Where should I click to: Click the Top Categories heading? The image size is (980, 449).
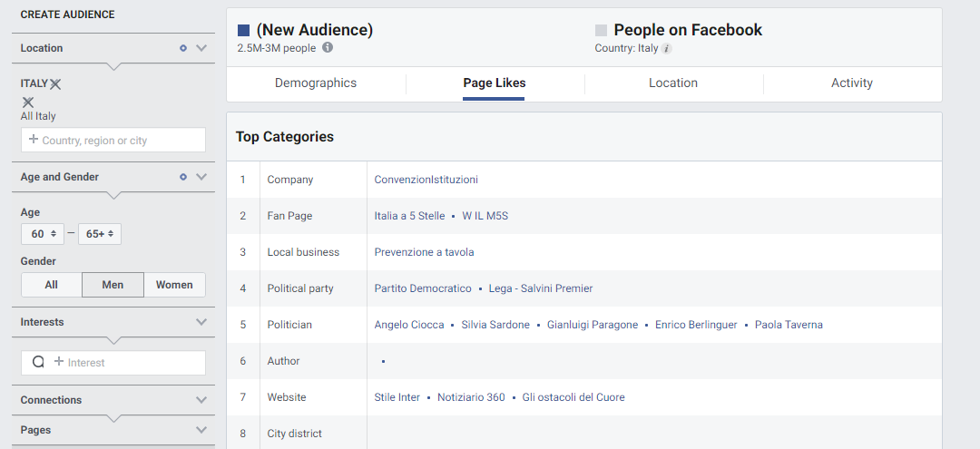pos(284,137)
